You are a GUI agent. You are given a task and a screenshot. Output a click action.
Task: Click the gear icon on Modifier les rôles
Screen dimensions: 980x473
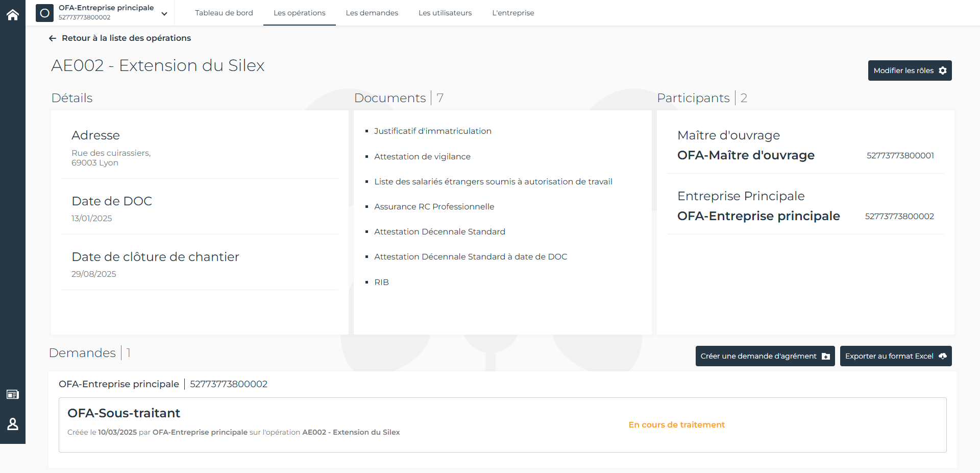943,70
